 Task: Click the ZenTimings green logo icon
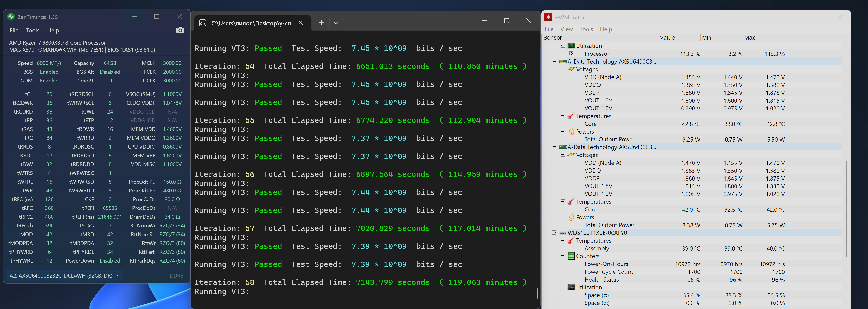[x=11, y=17]
